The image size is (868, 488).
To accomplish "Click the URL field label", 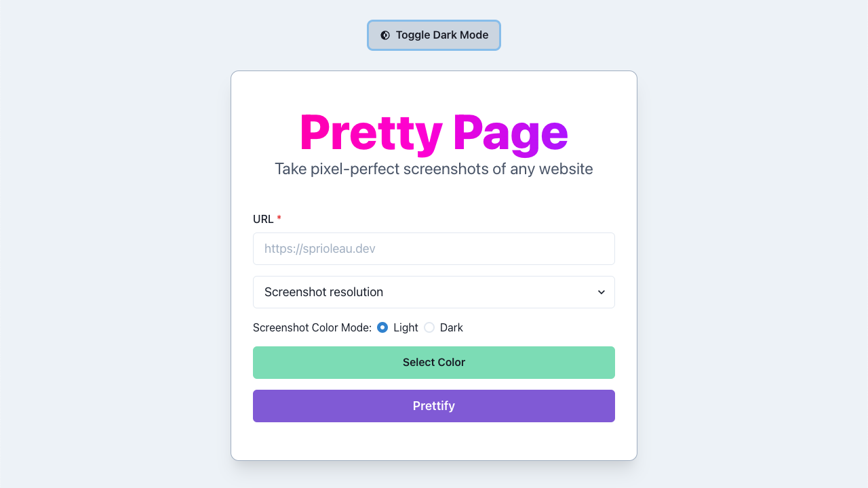I will (263, 219).
